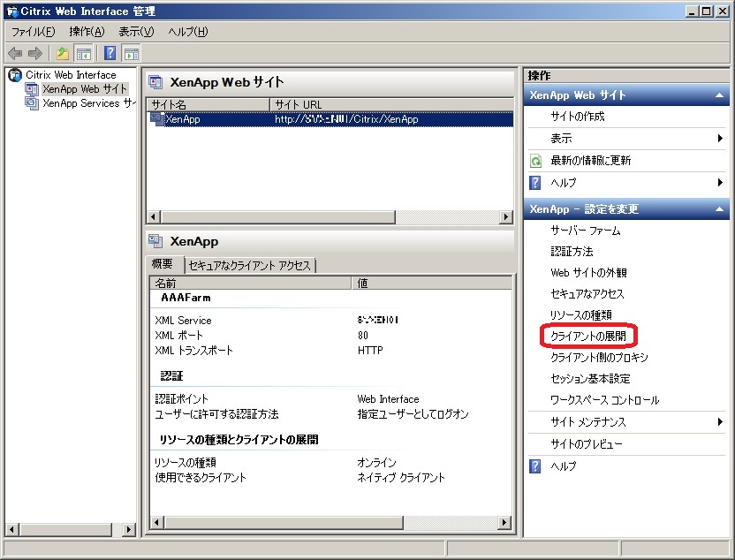Open the ファイル(F) menu
The height and width of the screenshot is (560, 735).
[x=33, y=32]
